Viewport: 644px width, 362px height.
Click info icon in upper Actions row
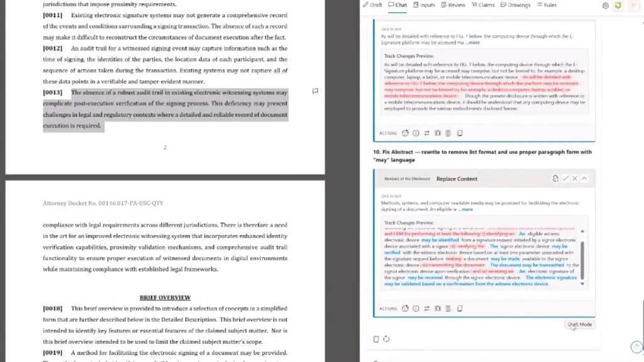coord(416,133)
